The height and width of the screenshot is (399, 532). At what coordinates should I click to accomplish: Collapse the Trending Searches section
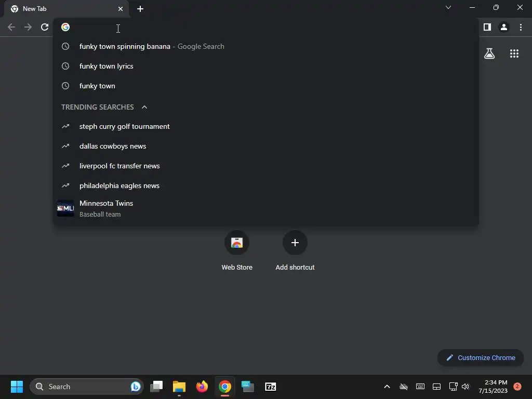pyautogui.click(x=144, y=107)
